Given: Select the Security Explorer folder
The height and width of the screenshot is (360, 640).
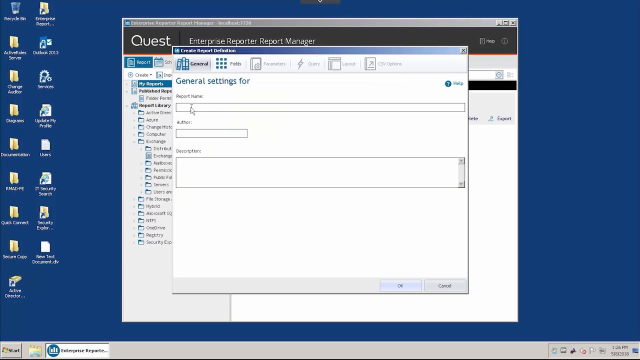Looking at the screenshot, I should click(x=155, y=242).
